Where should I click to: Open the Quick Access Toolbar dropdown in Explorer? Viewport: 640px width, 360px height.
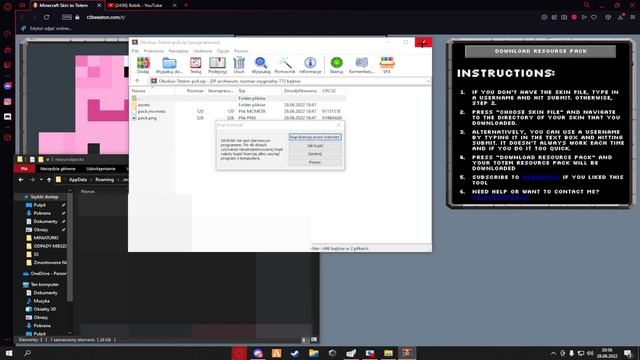click(x=48, y=160)
